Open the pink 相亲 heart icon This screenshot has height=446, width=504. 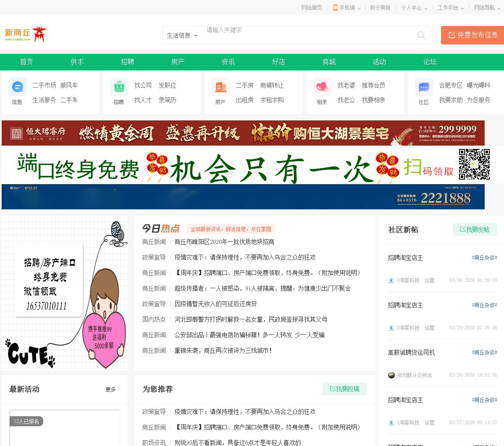[x=322, y=87]
